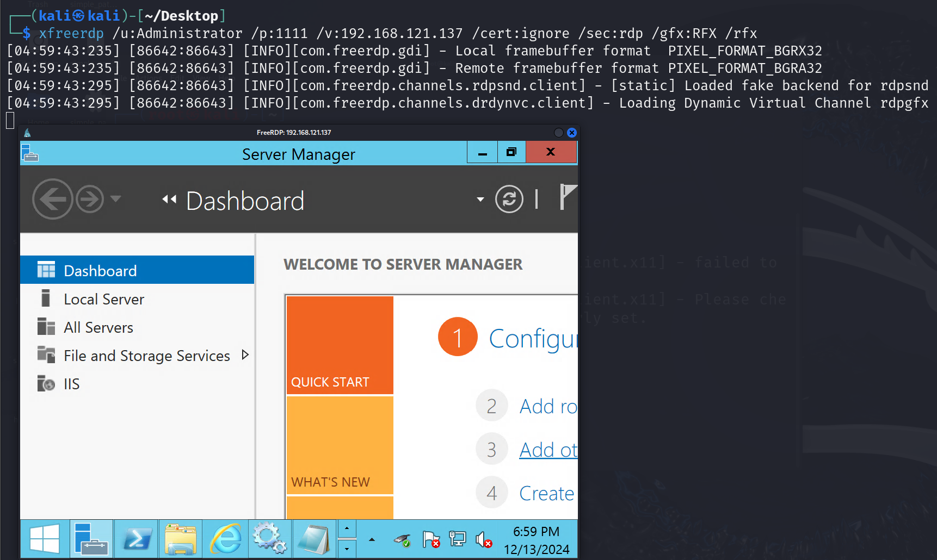Image resolution: width=937 pixels, height=560 pixels.
Task: Open the WHAT'S NEW tile
Action: tap(340, 445)
